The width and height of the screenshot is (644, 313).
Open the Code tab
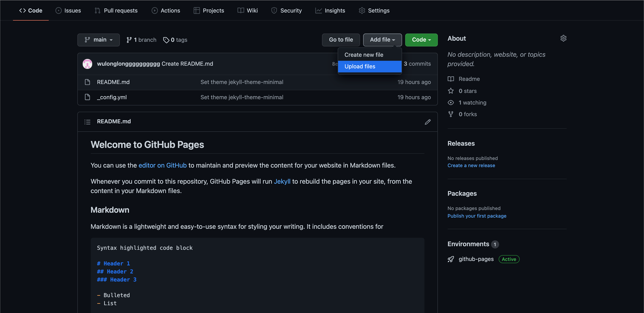pyautogui.click(x=31, y=11)
